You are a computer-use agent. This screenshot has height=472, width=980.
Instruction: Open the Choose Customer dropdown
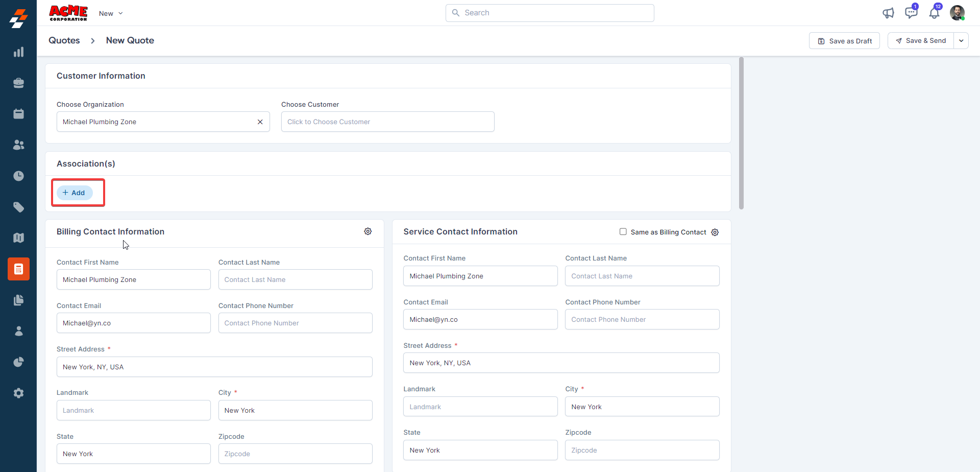pyautogui.click(x=387, y=122)
